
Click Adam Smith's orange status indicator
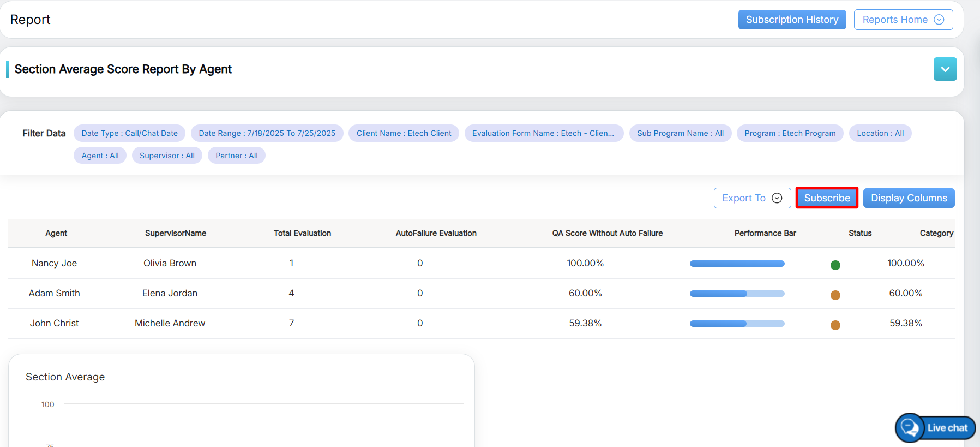(x=835, y=295)
